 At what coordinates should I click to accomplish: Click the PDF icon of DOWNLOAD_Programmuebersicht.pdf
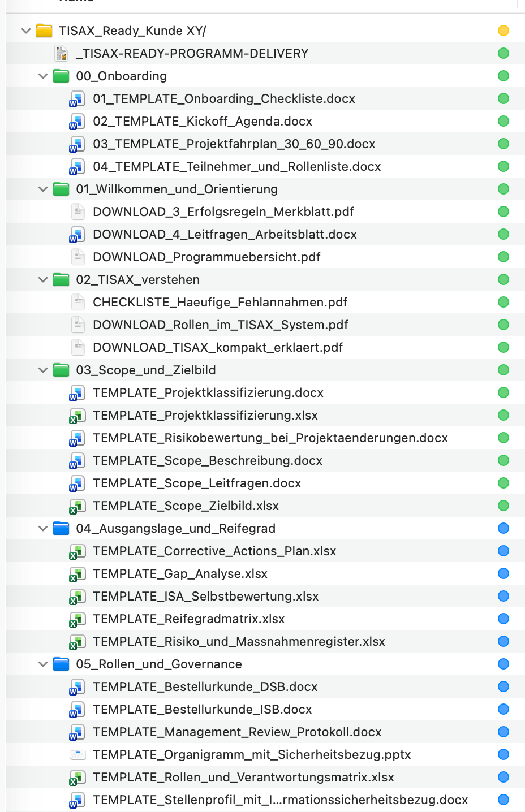(x=78, y=257)
